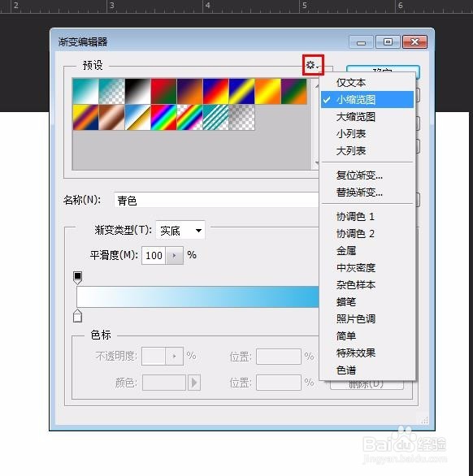Load the 中灰密度 gradient set

point(367,268)
